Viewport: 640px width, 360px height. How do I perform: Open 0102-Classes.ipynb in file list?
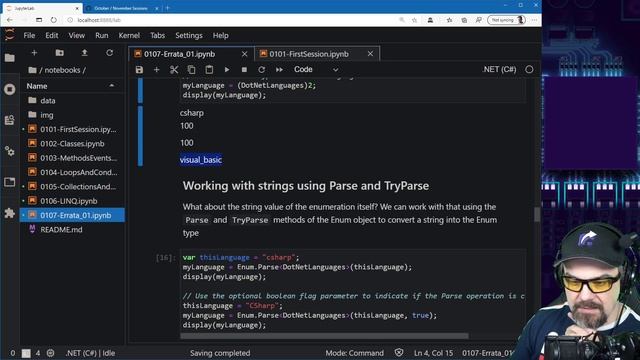click(72, 144)
